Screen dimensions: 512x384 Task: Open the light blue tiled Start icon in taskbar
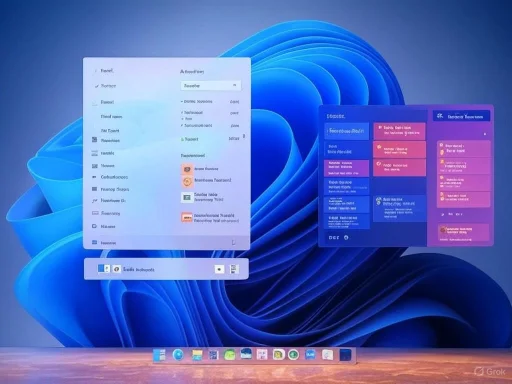(x=159, y=355)
